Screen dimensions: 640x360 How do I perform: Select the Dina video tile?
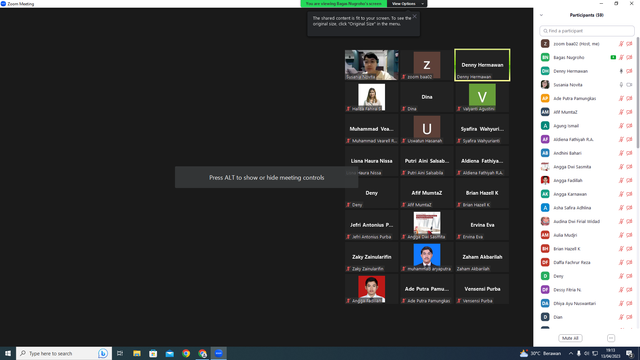[x=427, y=97]
